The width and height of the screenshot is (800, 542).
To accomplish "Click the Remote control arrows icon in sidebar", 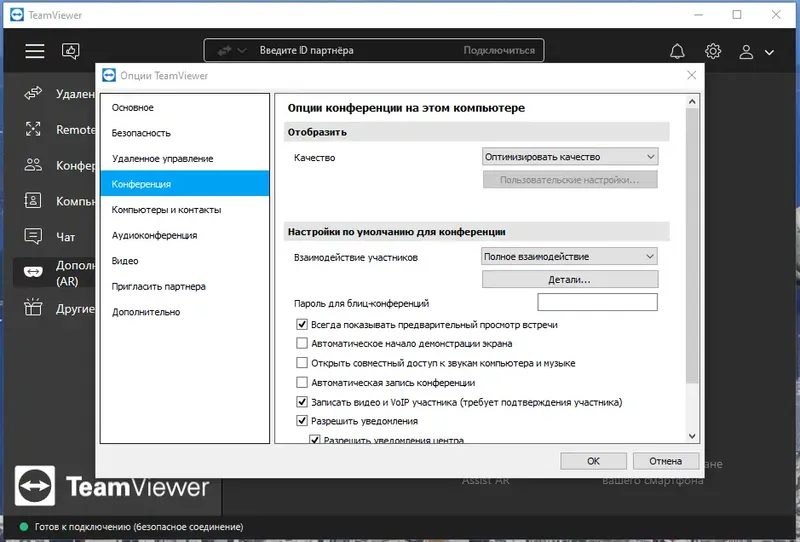I will pos(33,93).
